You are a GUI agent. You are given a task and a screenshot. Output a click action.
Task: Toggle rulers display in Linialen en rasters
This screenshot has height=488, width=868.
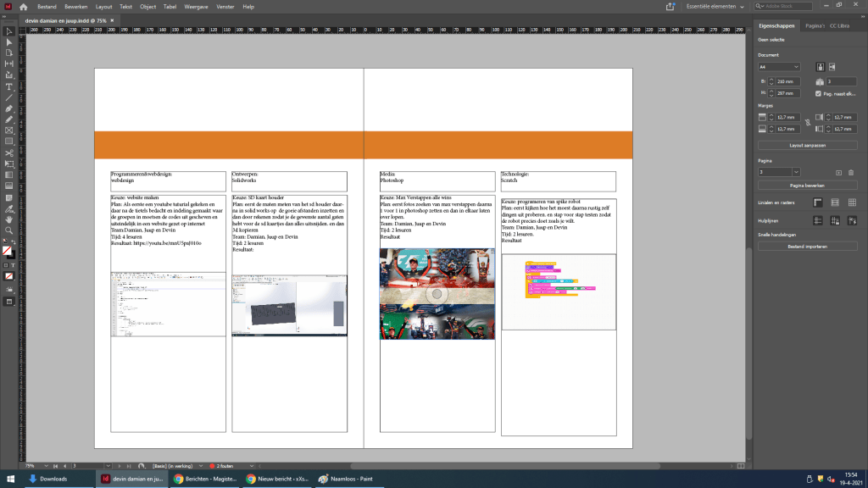(x=818, y=202)
